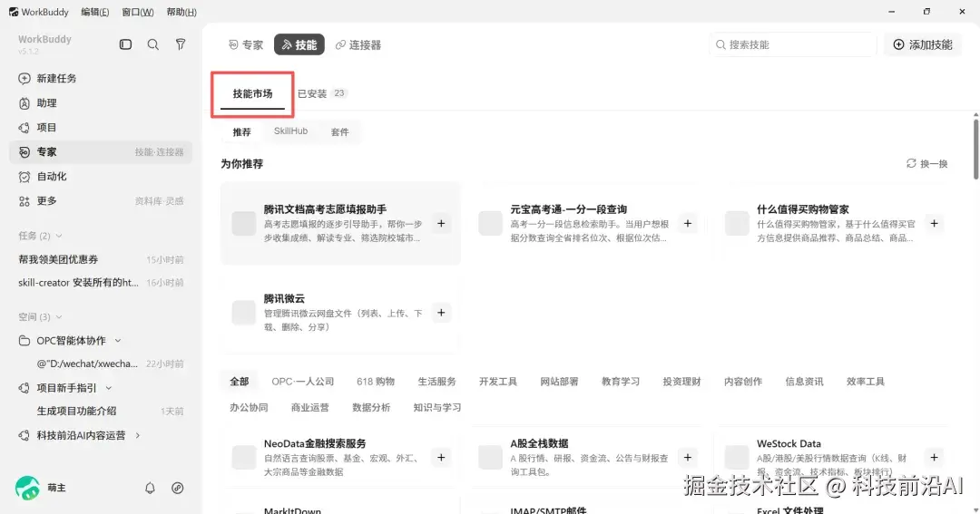The height and width of the screenshot is (514, 980).
Task: Filter by 教育学习 category
Action: click(621, 382)
